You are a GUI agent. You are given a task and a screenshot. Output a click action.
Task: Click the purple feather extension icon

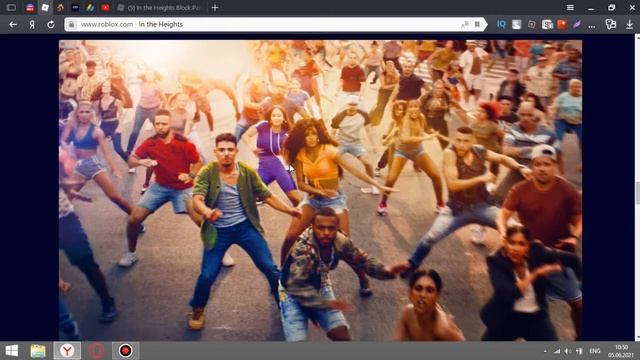[577, 24]
